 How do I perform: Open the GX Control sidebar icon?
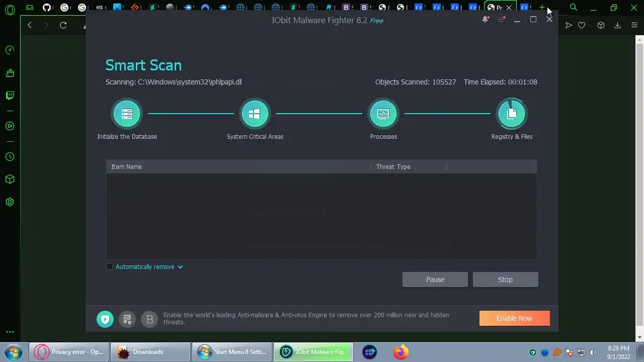click(10, 50)
